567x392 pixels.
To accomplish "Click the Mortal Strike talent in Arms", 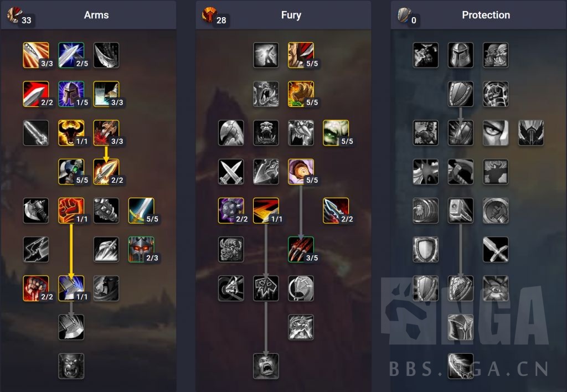I will tap(71, 288).
